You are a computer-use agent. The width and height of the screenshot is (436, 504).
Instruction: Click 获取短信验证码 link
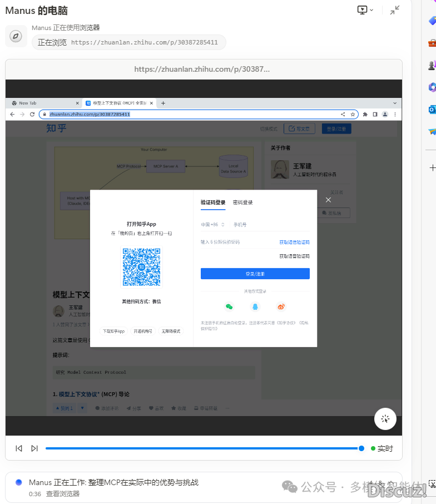point(294,242)
